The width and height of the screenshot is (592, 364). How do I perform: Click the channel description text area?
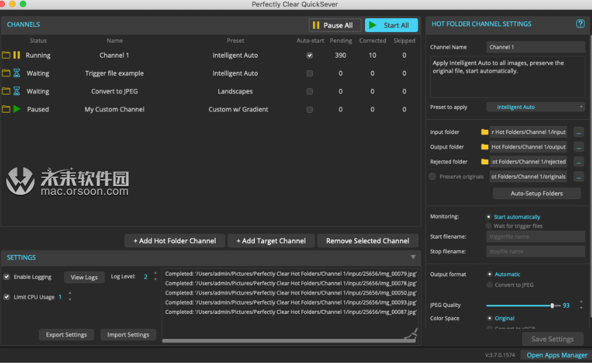coord(507,77)
